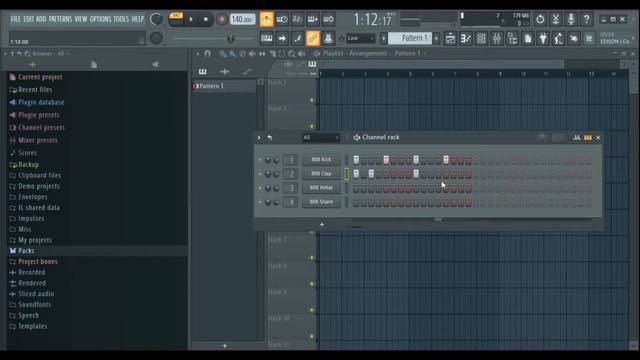Image resolution: width=640 pixels, height=360 pixels.
Task: Expand Plugin presets folder
Action: point(38,115)
